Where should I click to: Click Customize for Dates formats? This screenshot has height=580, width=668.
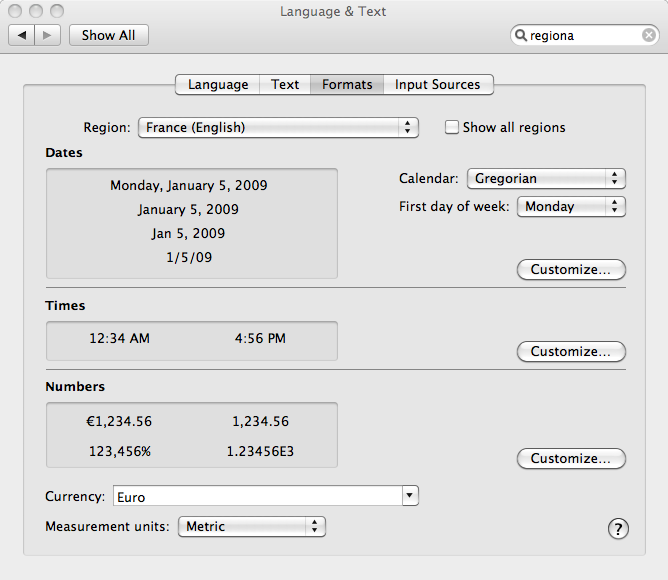click(571, 269)
